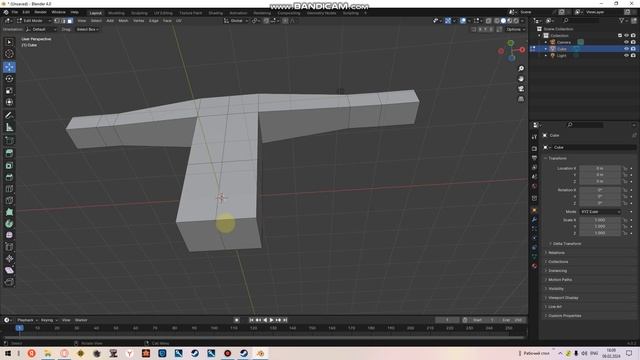Select the Extrude Region tool

click(9, 153)
